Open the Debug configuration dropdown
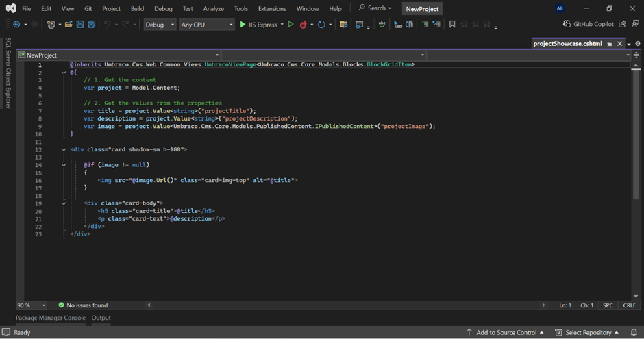Image resolution: width=644 pixels, height=339 pixels. coord(159,25)
